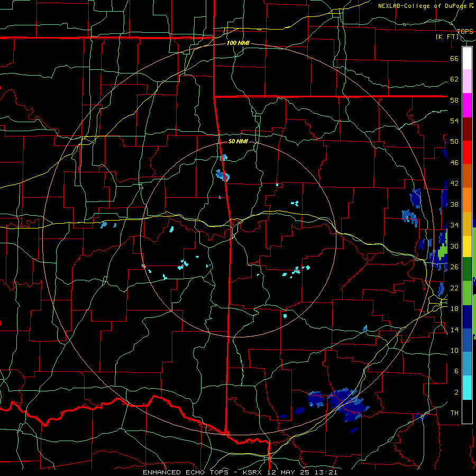476x476 pixels.
Task: Click the '62' legend scale value
Action: 454,79
